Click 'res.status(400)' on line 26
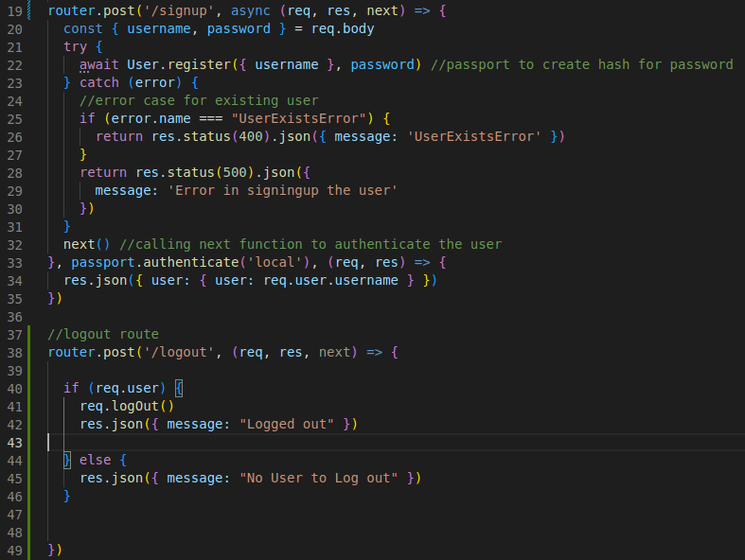Viewport: 745px width, 560px height. pos(210,136)
